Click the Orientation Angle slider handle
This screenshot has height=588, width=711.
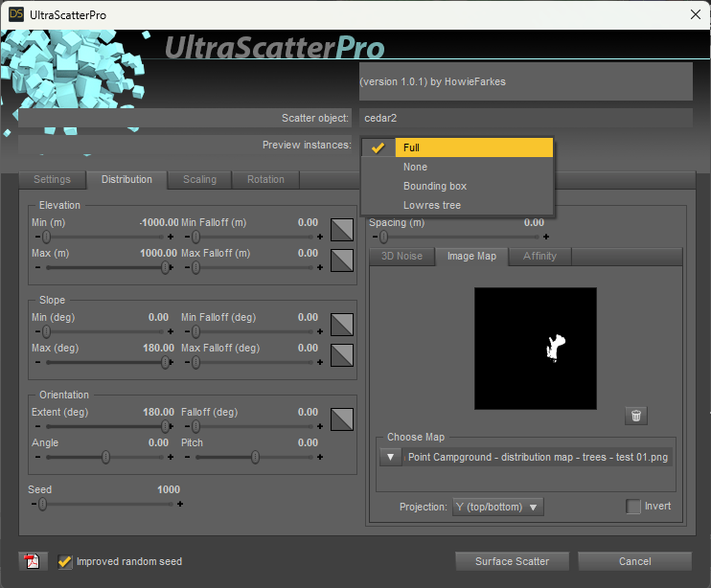(105, 457)
